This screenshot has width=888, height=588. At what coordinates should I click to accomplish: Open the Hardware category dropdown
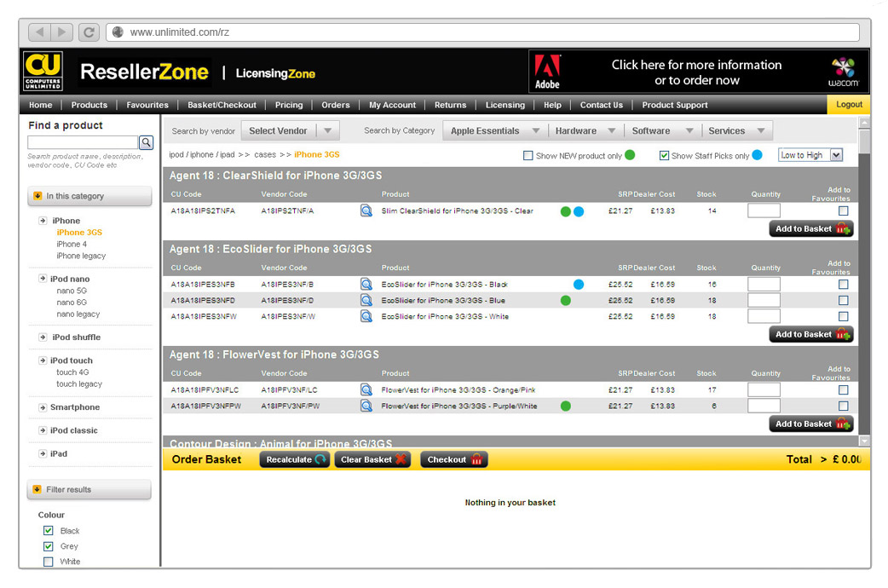[585, 131]
